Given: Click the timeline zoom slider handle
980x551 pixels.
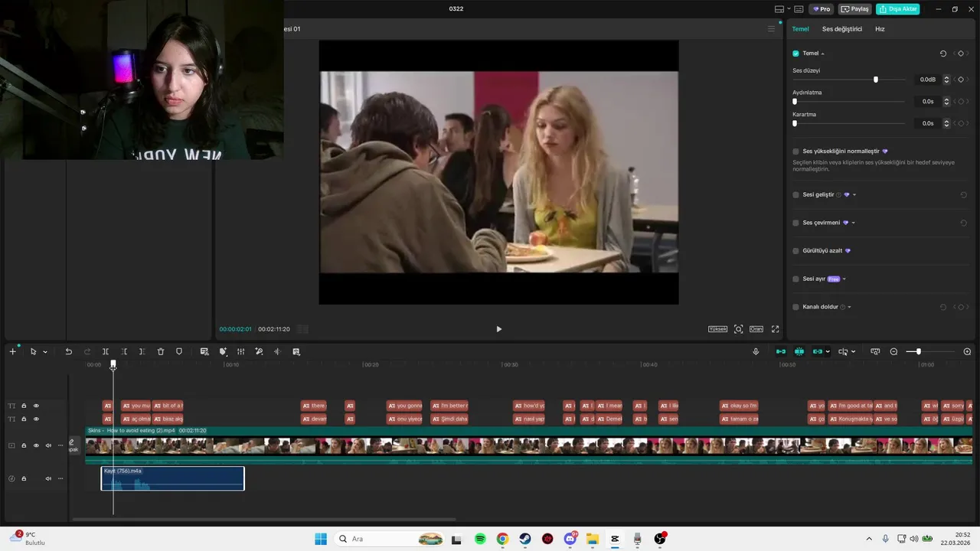Looking at the screenshot, I should pyautogui.click(x=919, y=352).
